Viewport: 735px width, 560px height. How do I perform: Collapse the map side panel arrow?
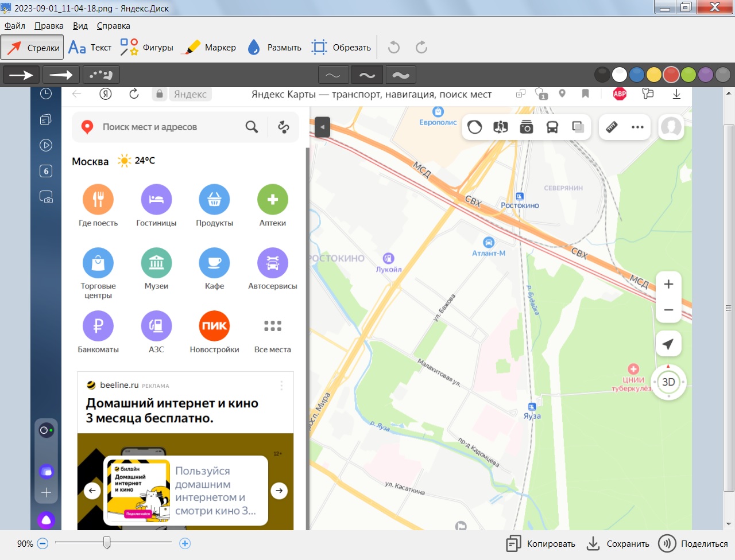point(322,127)
